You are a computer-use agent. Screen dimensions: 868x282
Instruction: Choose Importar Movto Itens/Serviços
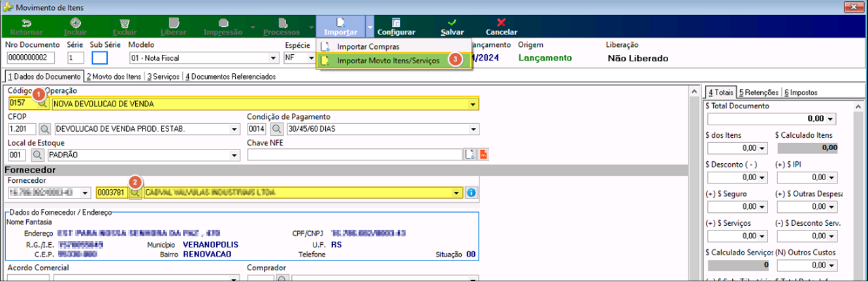[x=393, y=60]
